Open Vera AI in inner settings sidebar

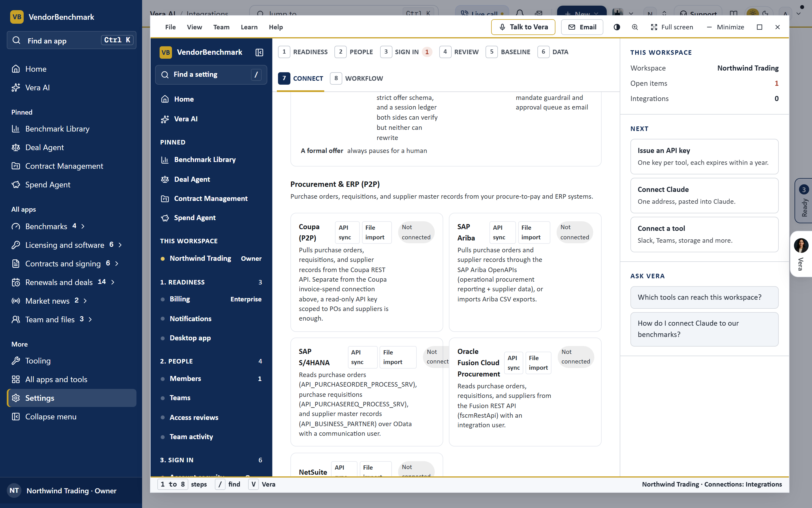186,119
